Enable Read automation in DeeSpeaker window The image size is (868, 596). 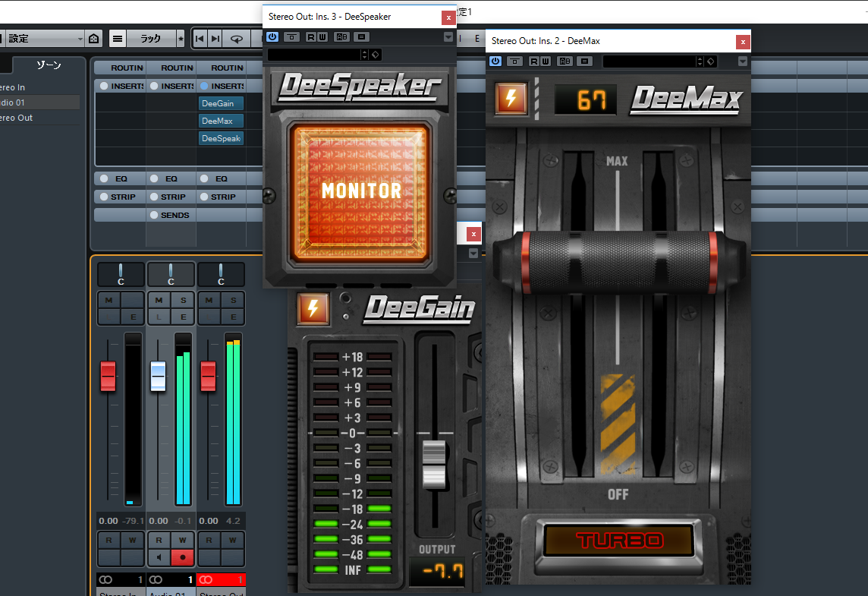(311, 37)
